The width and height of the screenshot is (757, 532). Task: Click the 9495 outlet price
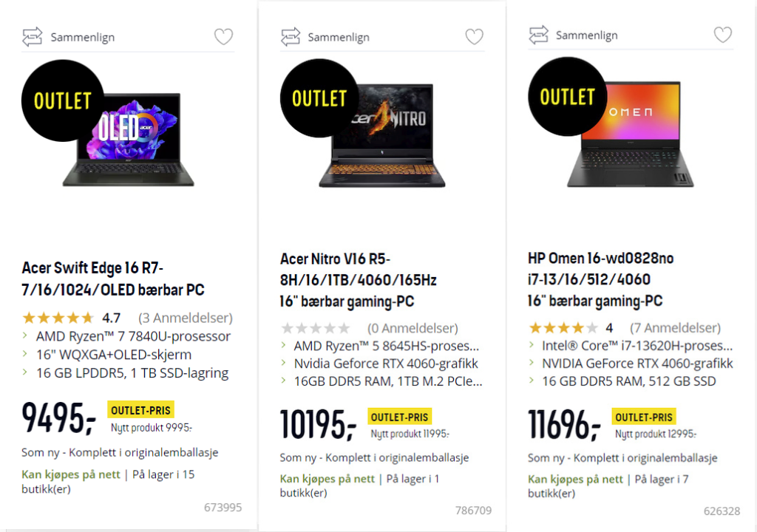[x=59, y=417]
